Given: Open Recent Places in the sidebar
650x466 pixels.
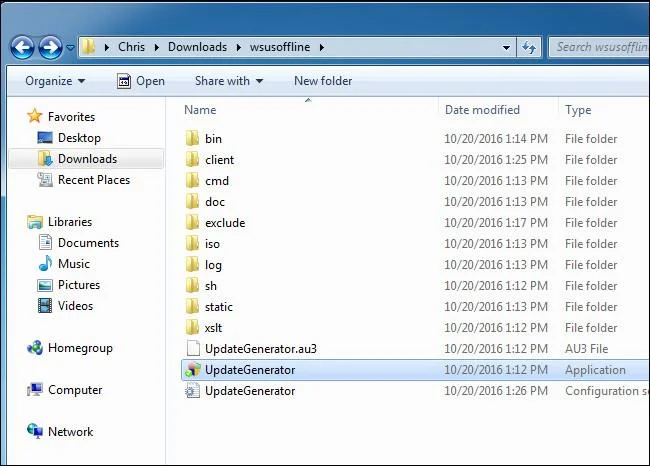Looking at the screenshot, I should point(94,180).
